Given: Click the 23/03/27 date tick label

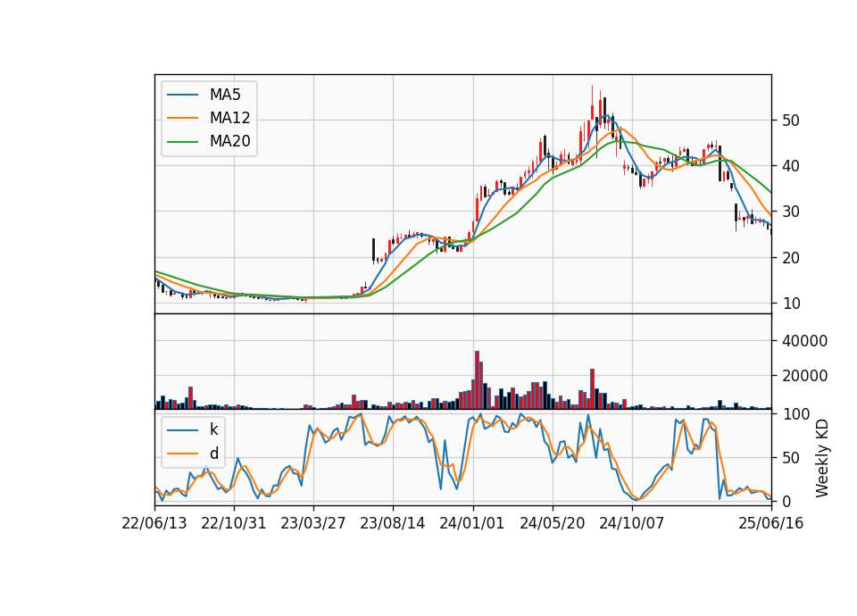Looking at the screenshot, I should (312, 523).
